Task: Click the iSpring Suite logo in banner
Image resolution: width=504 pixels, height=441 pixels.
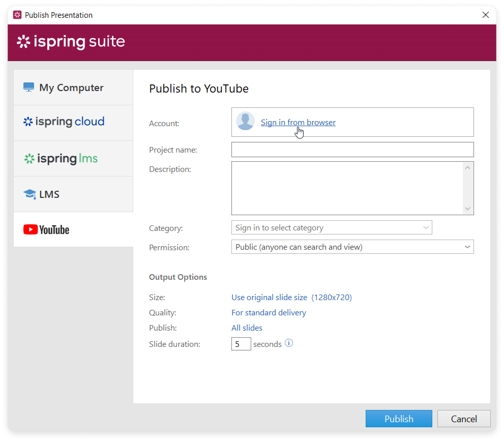Action: (71, 42)
